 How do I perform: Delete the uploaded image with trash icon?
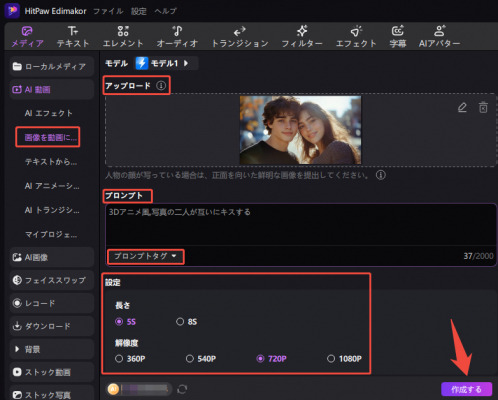(483, 107)
